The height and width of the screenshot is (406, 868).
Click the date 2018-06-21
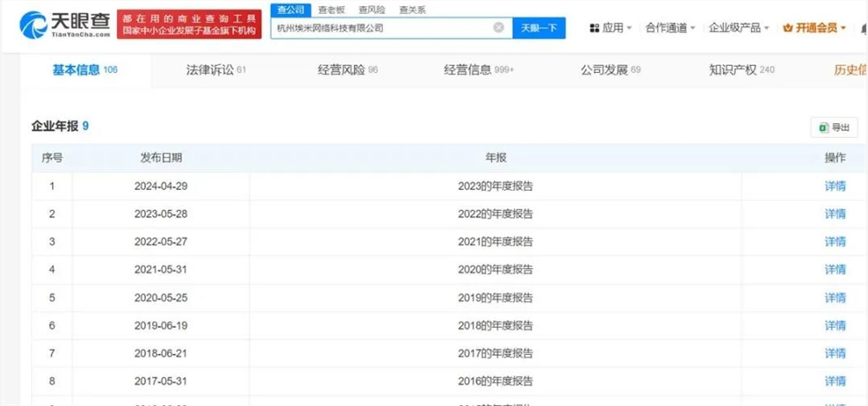pos(161,353)
